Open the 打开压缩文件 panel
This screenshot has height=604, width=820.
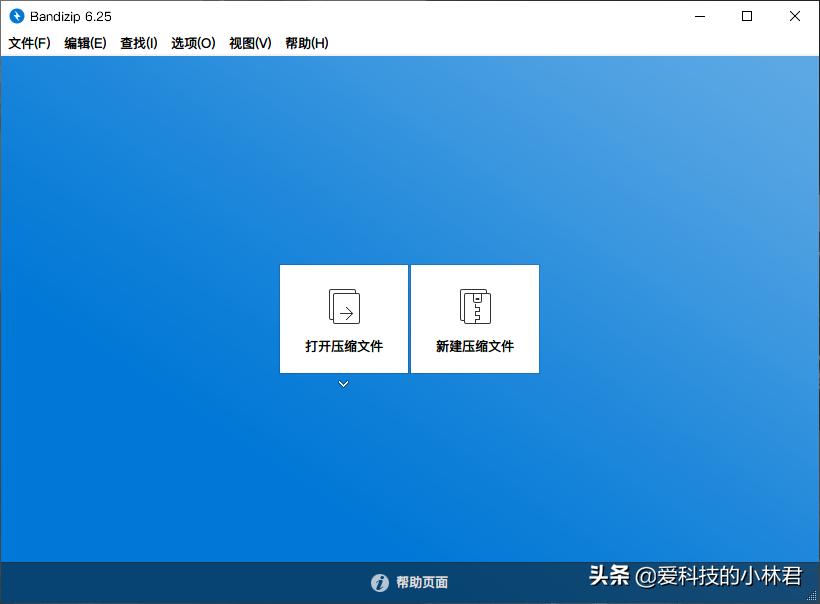point(344,318)
